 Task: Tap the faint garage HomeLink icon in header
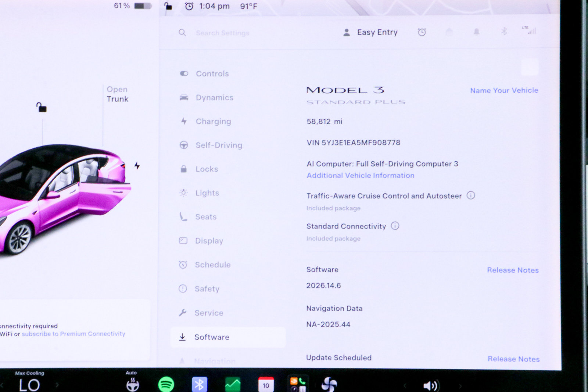coord(449,32)
